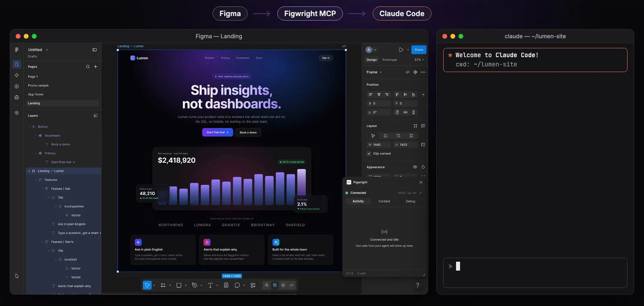Click the Claude Code terminal prompt input
644x306 pixels.
coord(535,273)
